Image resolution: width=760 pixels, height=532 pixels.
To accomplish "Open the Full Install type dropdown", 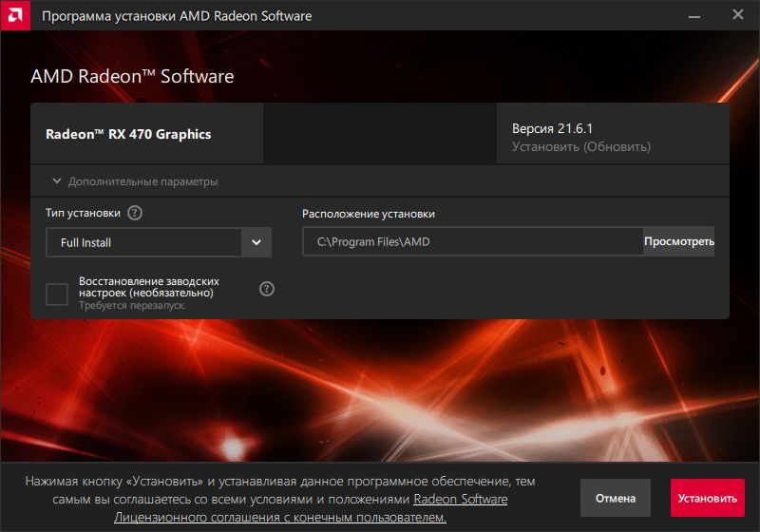I will (159, 242).
